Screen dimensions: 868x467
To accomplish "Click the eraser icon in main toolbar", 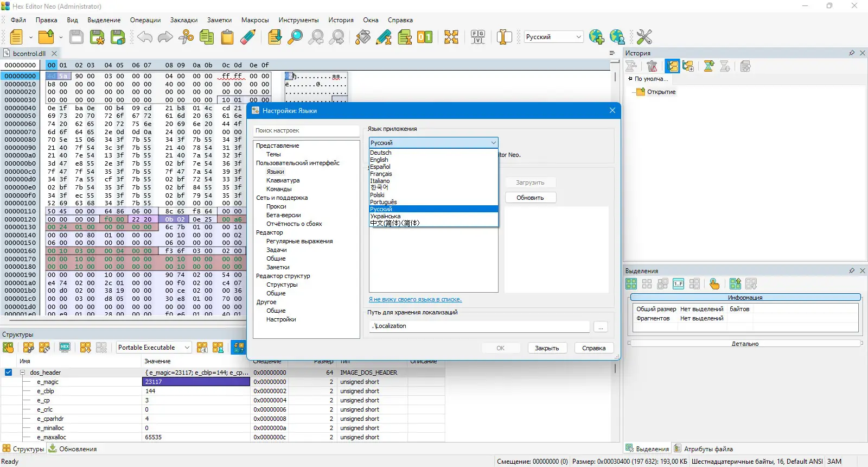I will click(x=248, y=37).
